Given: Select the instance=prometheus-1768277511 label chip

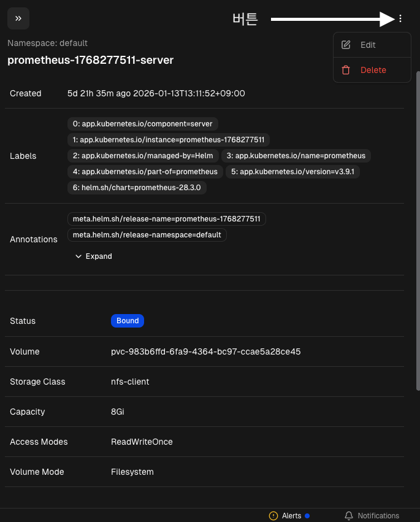Looking at the screenshot, I should coord(169,140).
